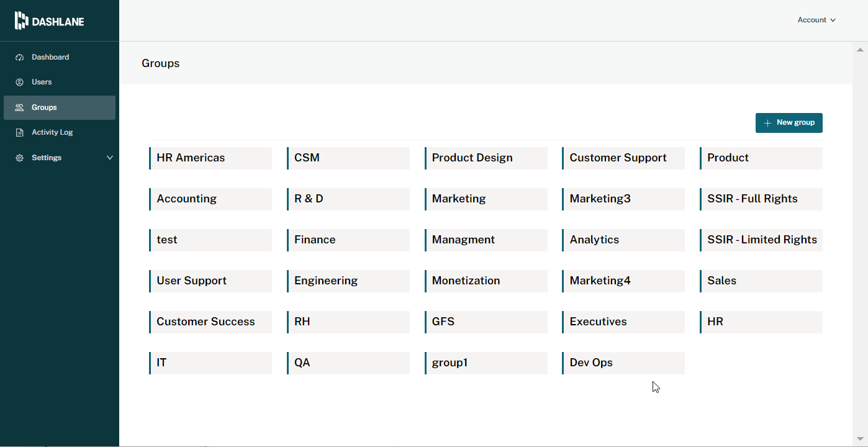Click the Dashlane logo icon

pos(22,20)
